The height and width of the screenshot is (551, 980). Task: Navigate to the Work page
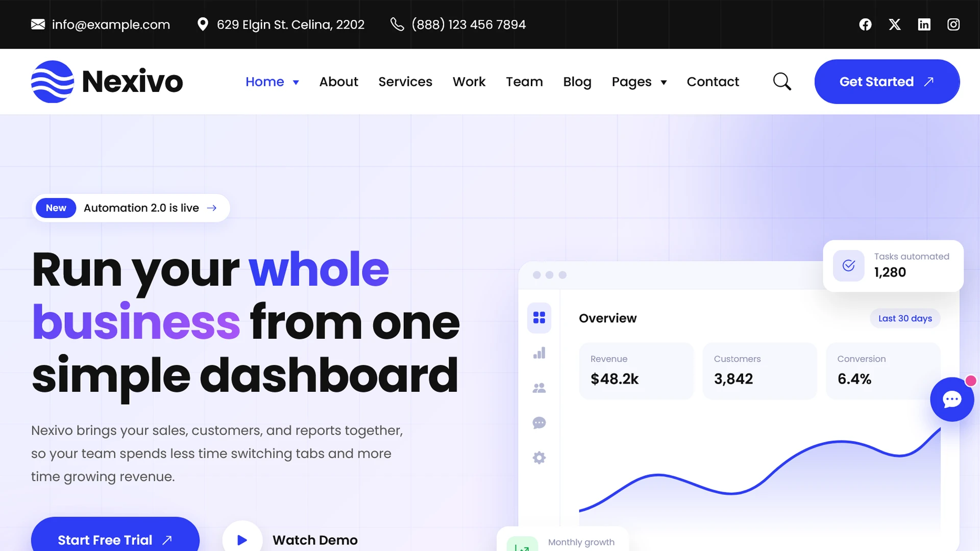coord(469,82)
